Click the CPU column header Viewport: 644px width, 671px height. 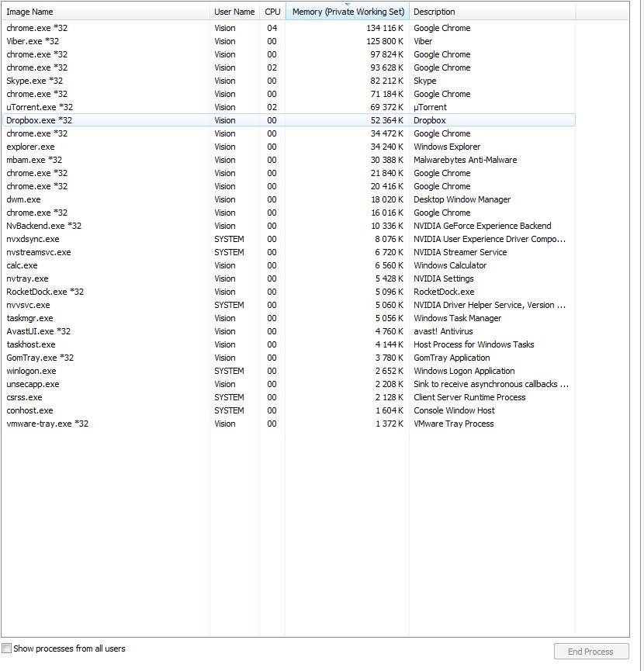[272, 12]
